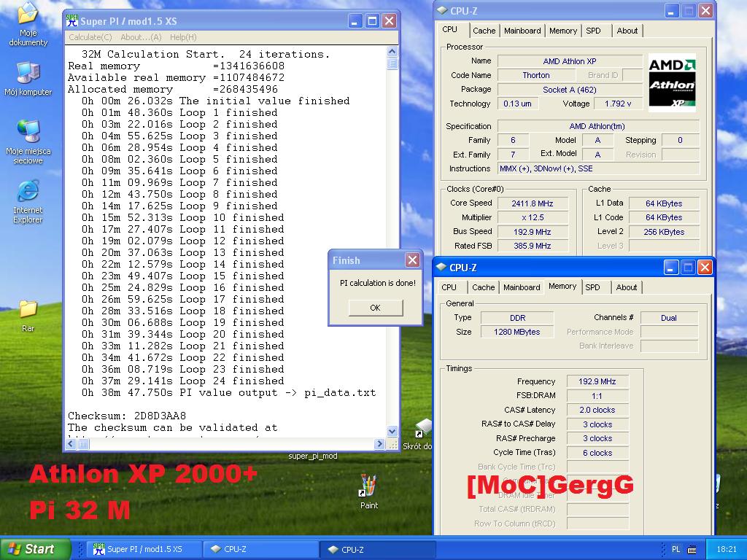The width and height of the screenshot is (747, 560).
Task: Select About tab in upper CPU-Z window
Action: click(x=627, y=31)
